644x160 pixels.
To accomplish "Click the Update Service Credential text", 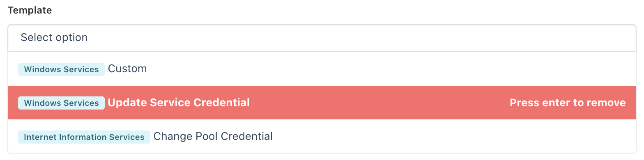I will [179, 103].
